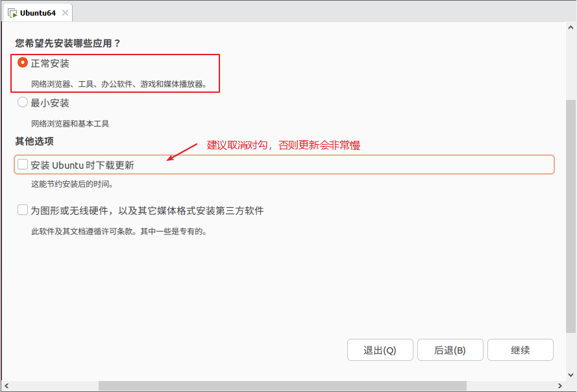
Task: Click the 其他选项 heading
Action: click(34, 141)
